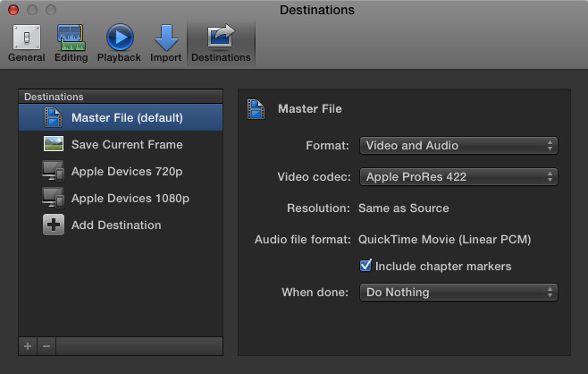
Task: Close the Destinations preferences window
Action: [13, 10]
